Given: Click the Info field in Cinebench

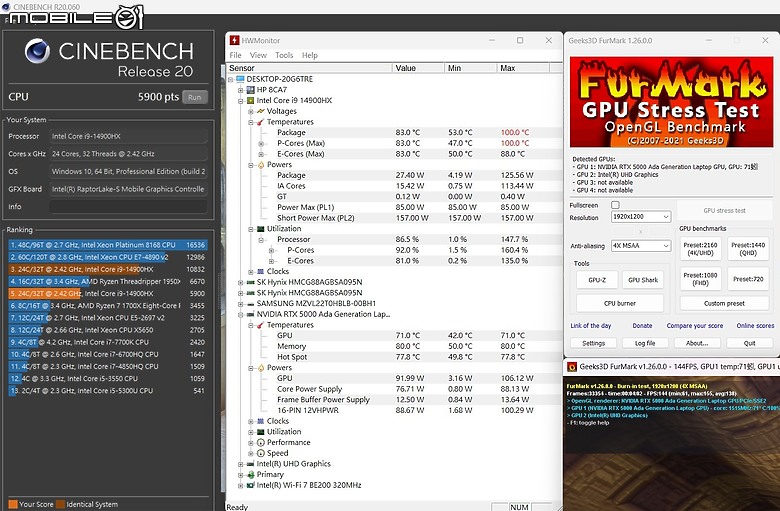Looking at the screenshot, I should coord(128,206).
